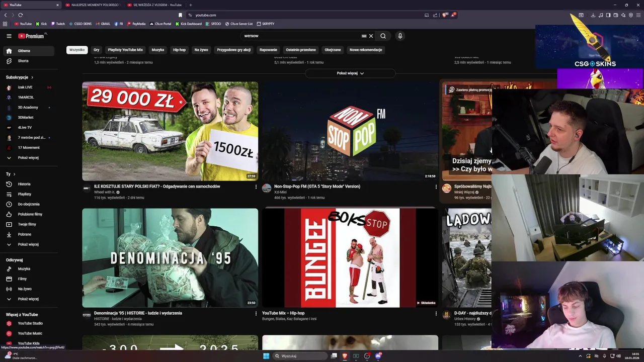Screen dimensions: 644x362
Task: Reload the page with the refresh button
Action: point(20,15)
